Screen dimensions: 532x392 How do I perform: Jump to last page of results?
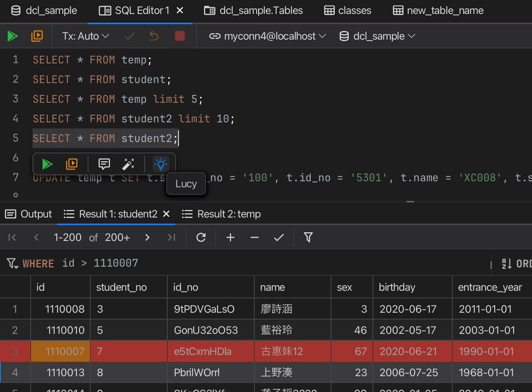click(172, 238)
